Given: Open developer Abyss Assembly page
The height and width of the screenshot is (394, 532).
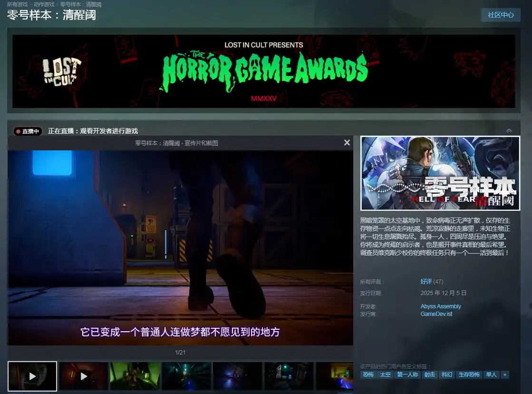Looking at the screenshot, I should tap(441, 306).
